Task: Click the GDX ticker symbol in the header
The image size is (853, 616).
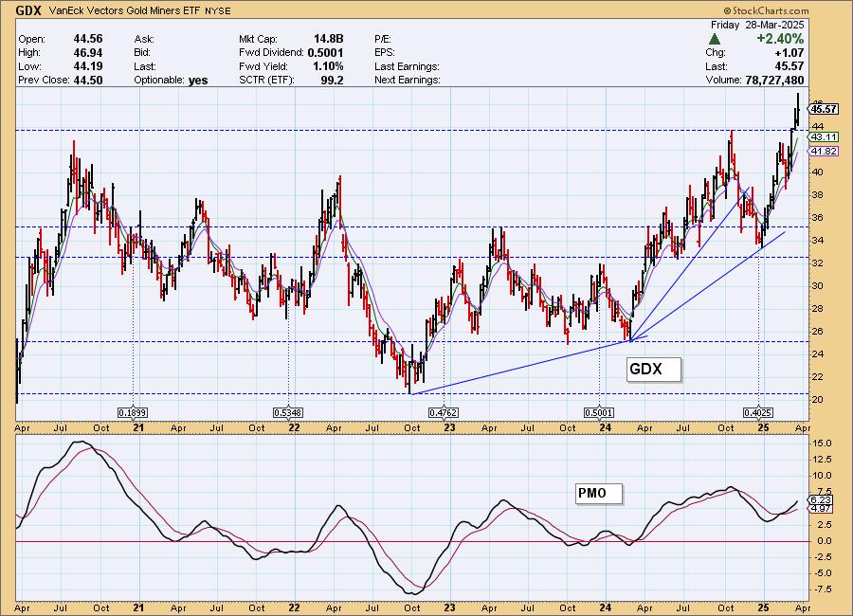Action: [x=27, y=10]
